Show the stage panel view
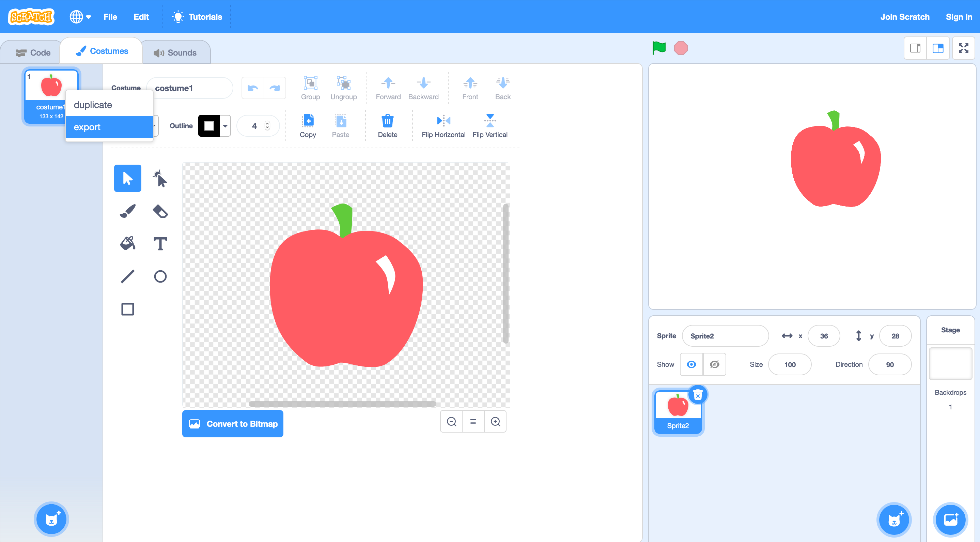The image size is (980, 542). pos(938,47)
